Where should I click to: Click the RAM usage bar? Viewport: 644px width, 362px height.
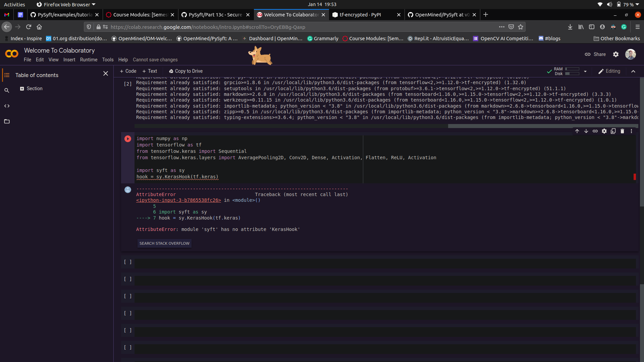click(572, 69)
